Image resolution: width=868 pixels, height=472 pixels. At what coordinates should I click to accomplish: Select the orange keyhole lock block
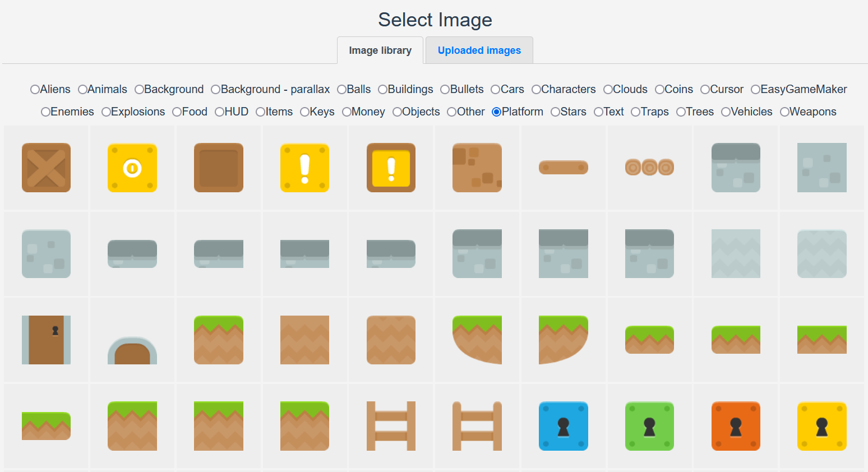(x=736, y=426)
